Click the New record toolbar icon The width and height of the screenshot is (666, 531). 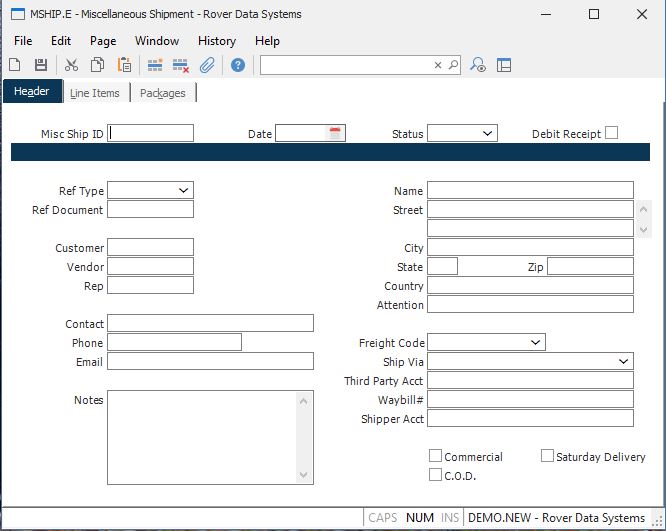[x=15, y=65]
